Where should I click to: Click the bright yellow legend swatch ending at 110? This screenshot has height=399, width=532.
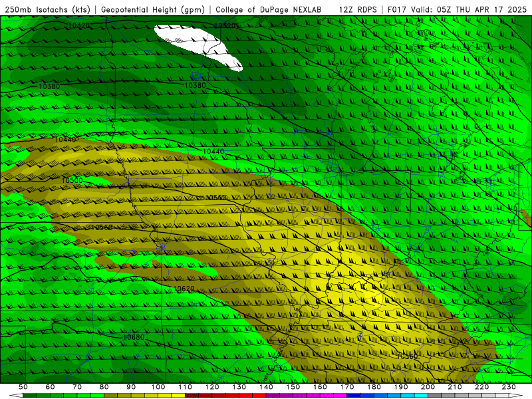[178, 395]
